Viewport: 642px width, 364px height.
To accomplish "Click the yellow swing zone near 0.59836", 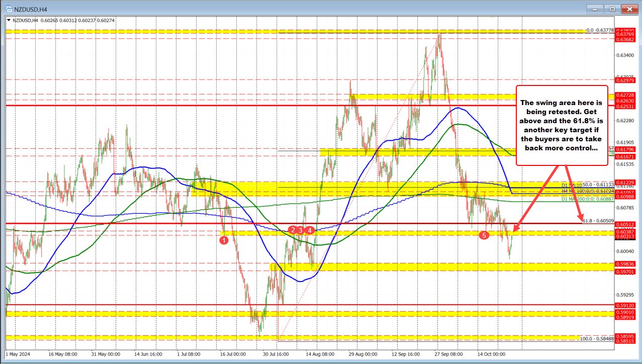I will (x=402, y=266).
